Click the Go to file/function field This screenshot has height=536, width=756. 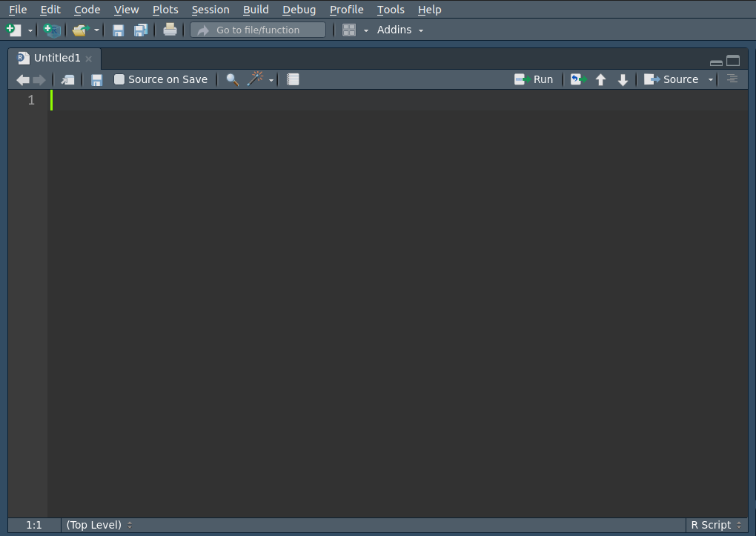click(x=258, y=30)
